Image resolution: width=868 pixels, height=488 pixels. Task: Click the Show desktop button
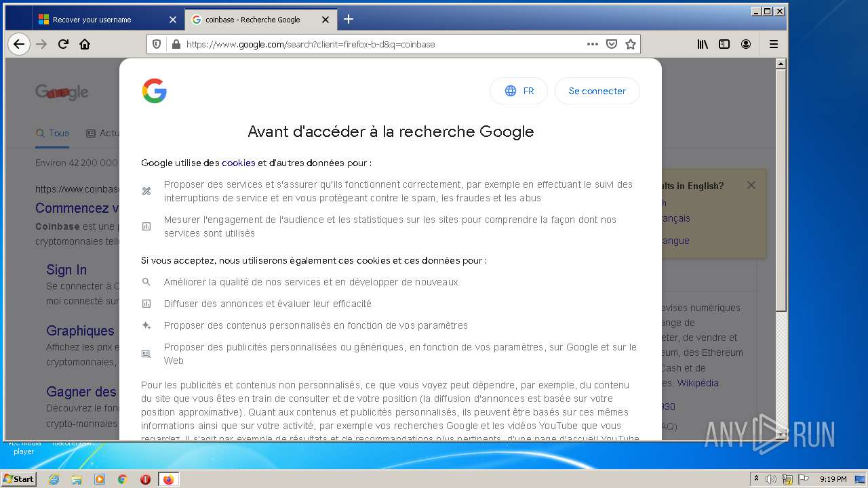(x=861, y=479)
